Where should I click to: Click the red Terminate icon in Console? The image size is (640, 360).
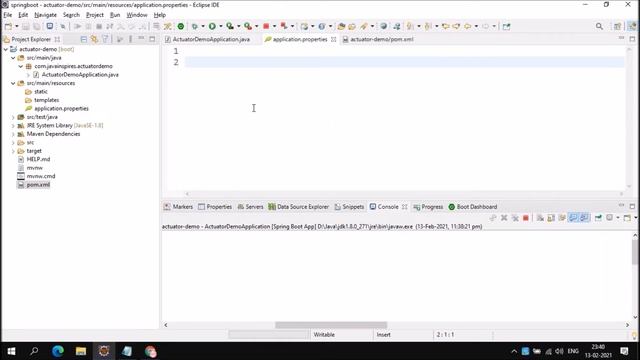526,218
